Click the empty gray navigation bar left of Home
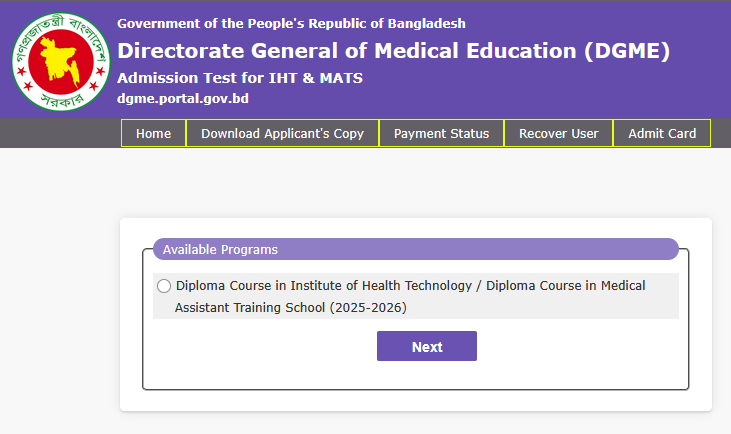The height and width of the screenshot is (434, 731). (60, 133)
